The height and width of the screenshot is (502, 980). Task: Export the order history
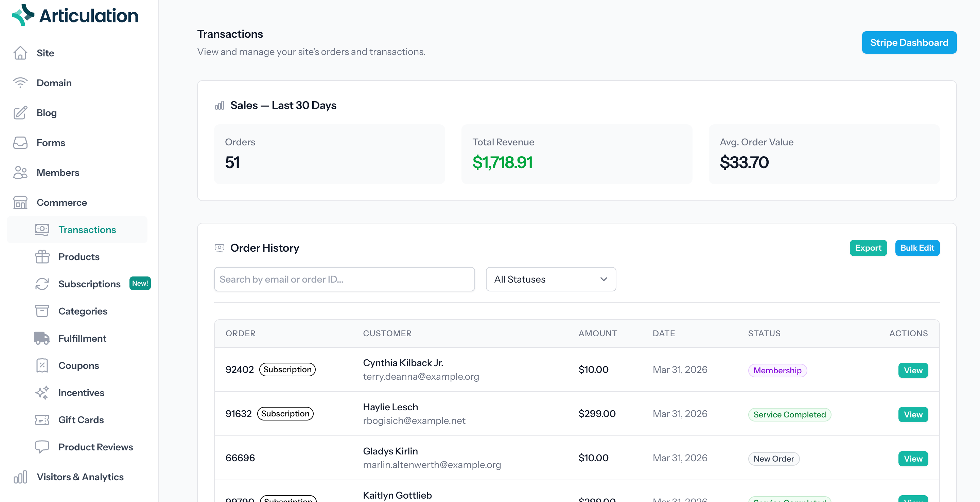[868, 248]
